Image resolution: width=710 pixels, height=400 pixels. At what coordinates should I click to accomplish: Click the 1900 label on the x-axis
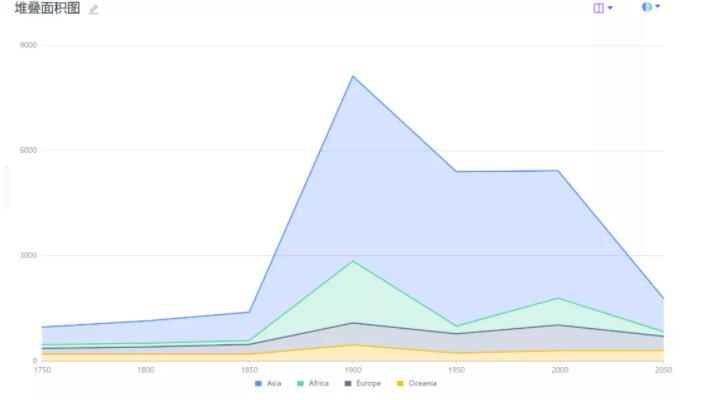point(353,370)
